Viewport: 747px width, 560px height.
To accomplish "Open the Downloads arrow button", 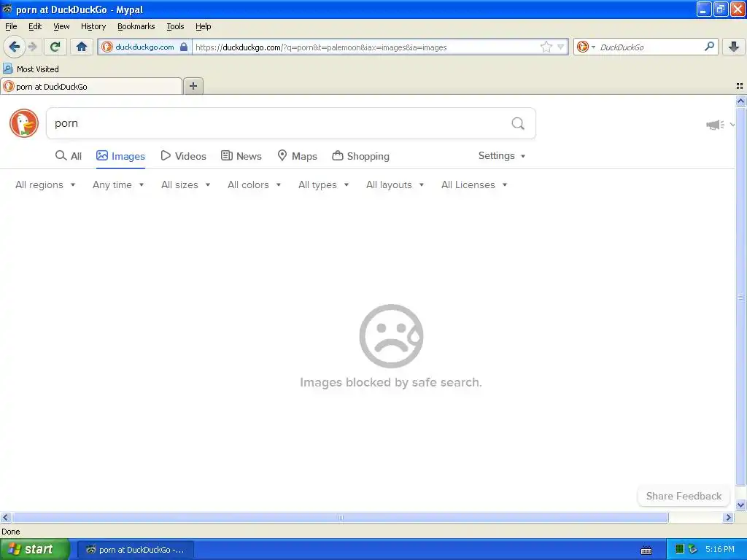I will (x=734, y=47).
